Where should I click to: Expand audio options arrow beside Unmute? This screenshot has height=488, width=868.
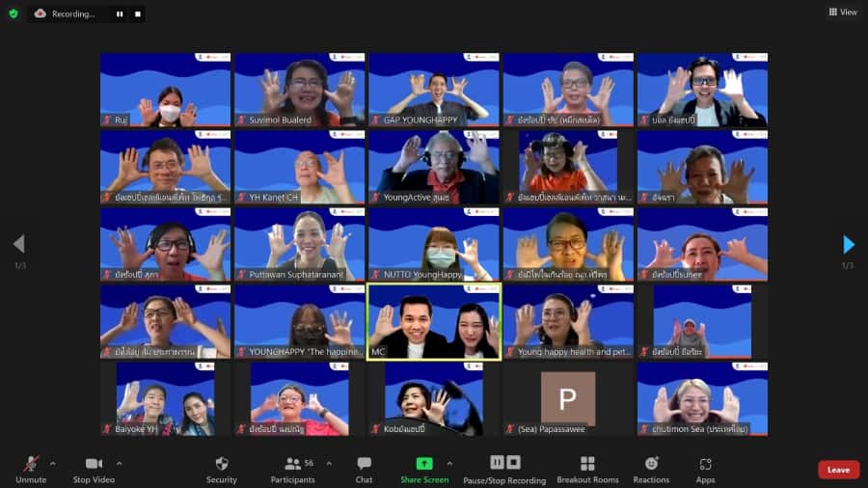52,463
